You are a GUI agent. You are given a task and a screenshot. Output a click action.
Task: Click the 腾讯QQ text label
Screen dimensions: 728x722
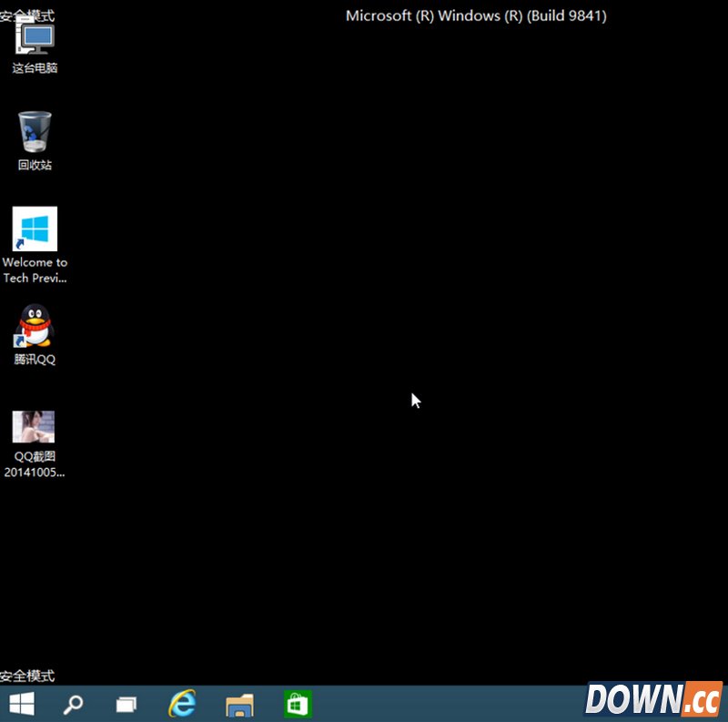(x=35, y=359)
